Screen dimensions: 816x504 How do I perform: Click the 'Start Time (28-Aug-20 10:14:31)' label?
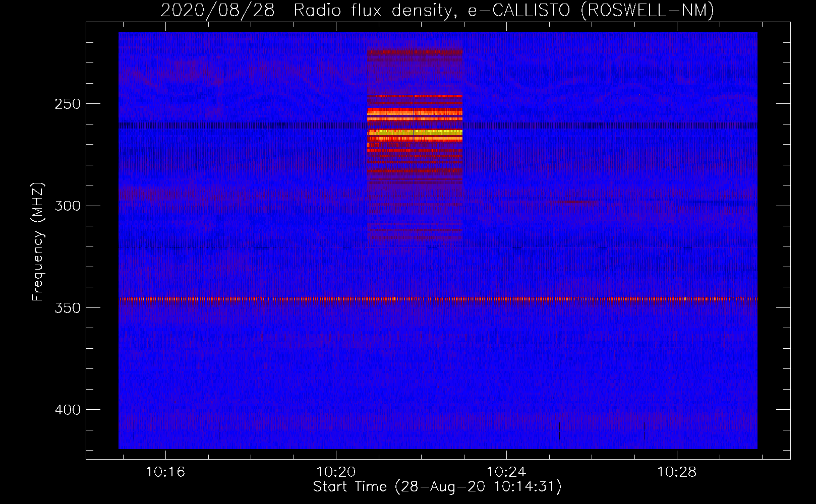(x=437, y=487)
